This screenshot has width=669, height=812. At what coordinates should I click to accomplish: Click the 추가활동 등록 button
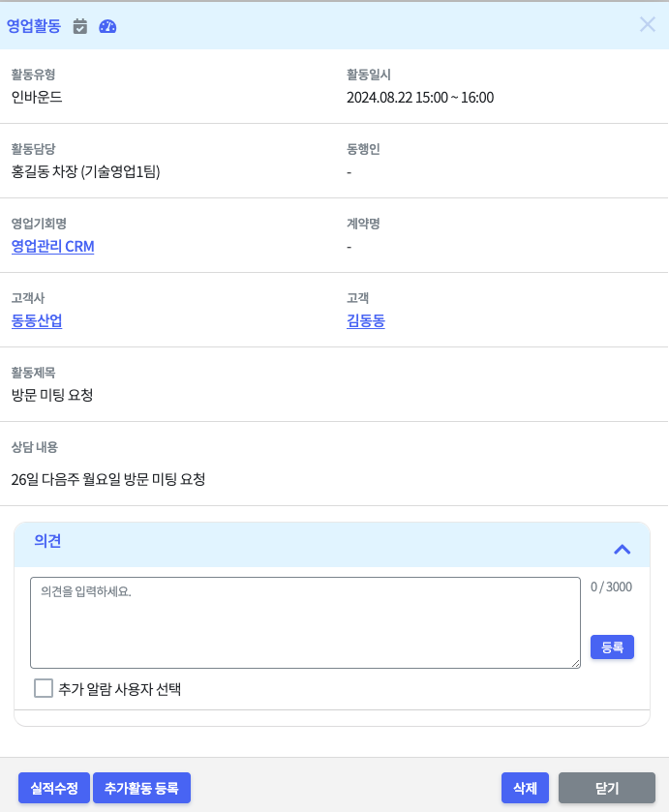[x=142, y=788]
